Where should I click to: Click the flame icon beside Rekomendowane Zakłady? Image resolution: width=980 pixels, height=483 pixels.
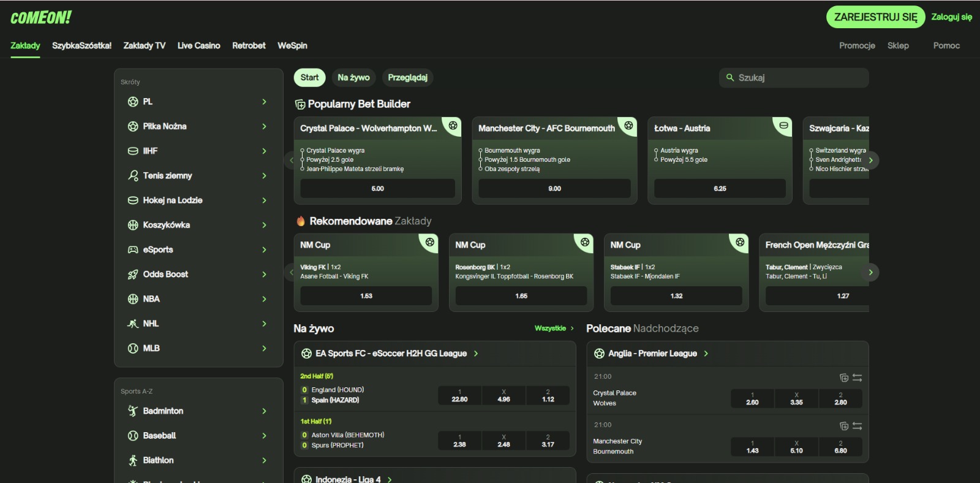pyautogui.click(x=301, y=221)
